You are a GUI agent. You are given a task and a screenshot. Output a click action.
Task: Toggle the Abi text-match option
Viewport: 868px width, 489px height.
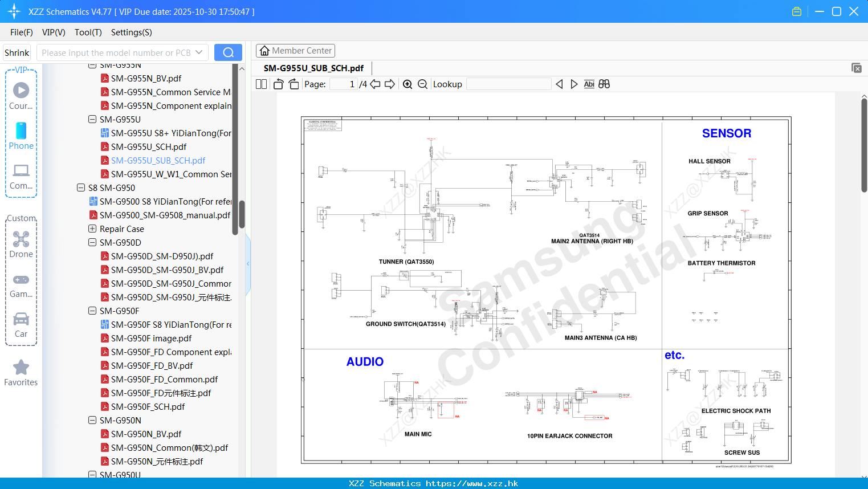coord(589,84)
